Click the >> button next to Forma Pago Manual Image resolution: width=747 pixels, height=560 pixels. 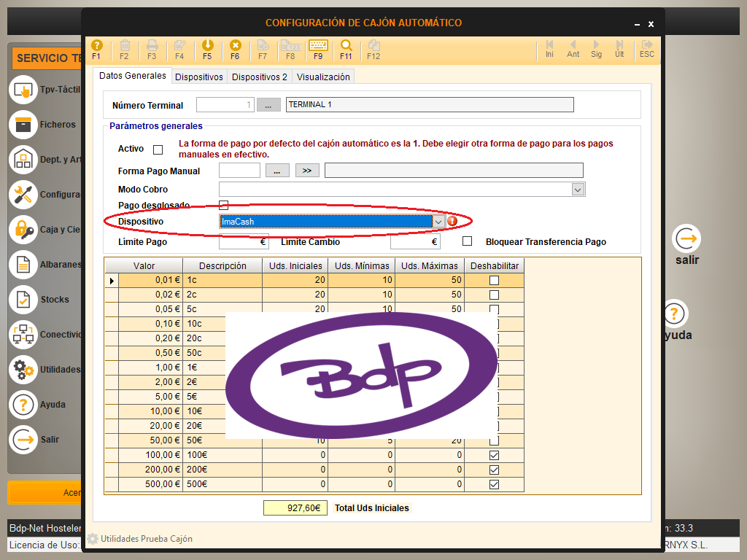(307, 171)
